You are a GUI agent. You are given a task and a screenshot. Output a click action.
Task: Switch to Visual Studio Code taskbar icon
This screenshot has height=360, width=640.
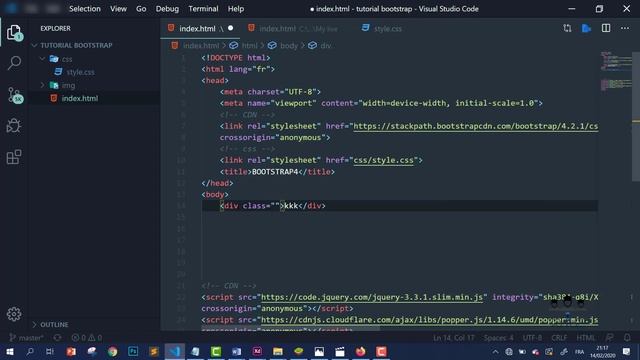(x=175, y=351)
